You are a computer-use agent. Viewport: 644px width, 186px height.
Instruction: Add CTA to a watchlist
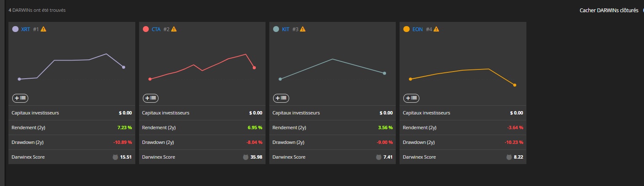pos(151,98)
